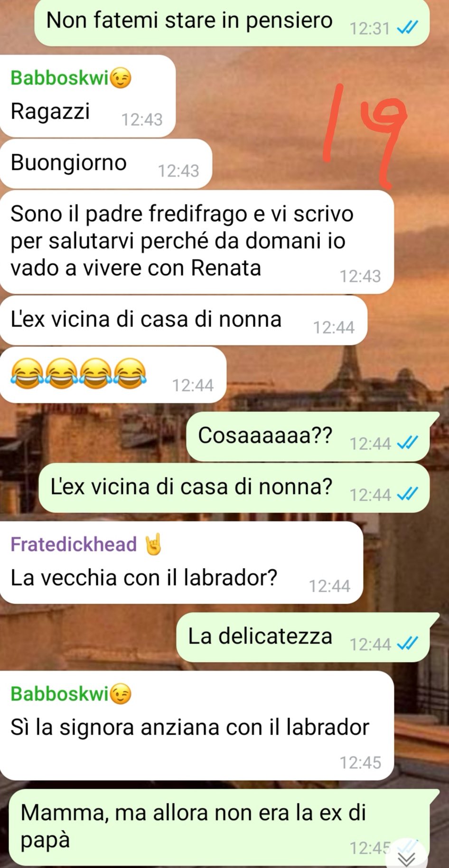
Task: Open Babboskwi contact from first green name
Action: (60, 78)
